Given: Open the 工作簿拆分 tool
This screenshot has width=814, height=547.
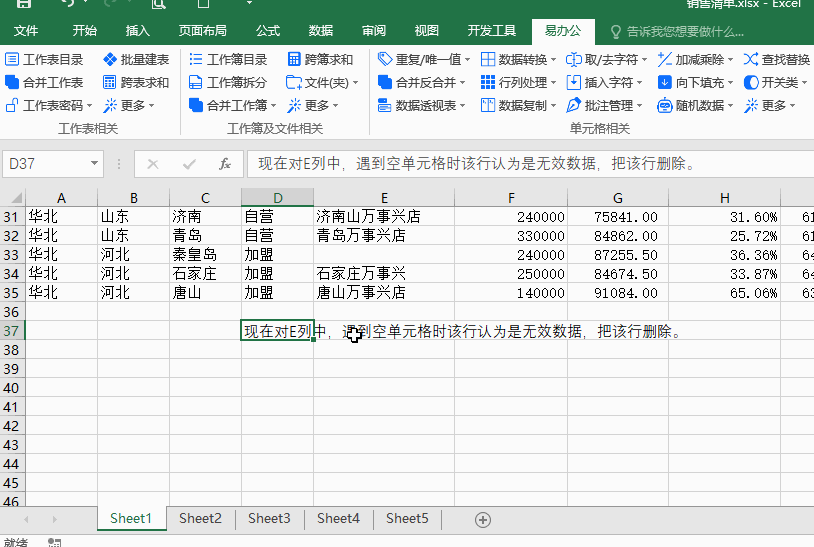Looking at the screenshot, I should [x=228, y=83].
